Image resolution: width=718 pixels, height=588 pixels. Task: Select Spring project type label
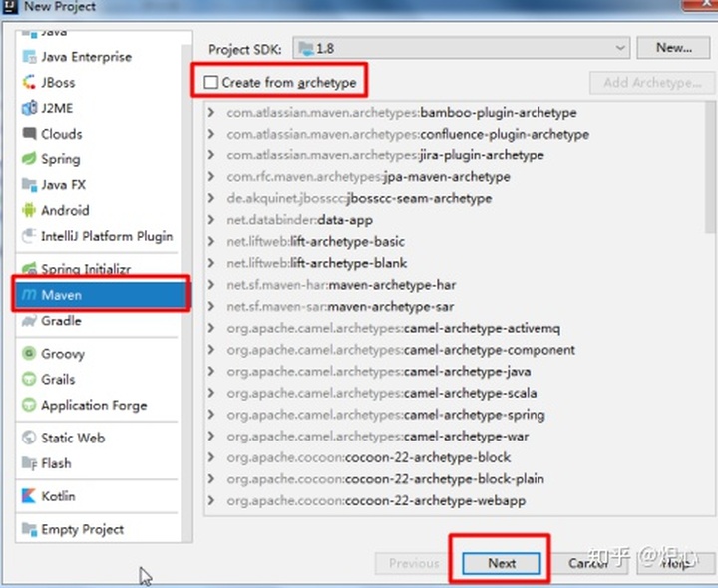pyautogui.click(x=61, y=159)
